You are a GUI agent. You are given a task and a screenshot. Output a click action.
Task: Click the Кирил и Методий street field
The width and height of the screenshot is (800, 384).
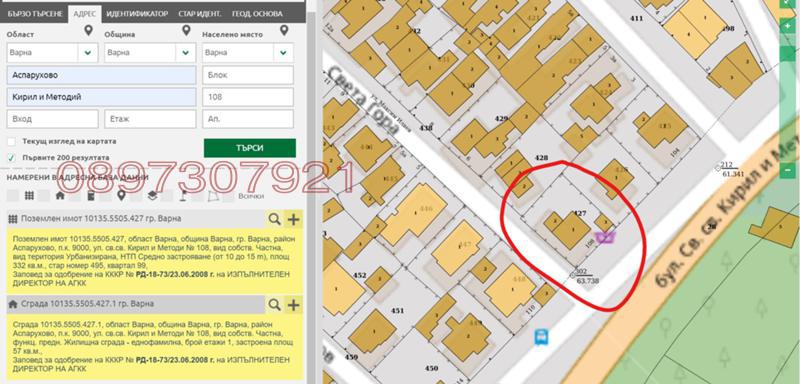[102, 97]
